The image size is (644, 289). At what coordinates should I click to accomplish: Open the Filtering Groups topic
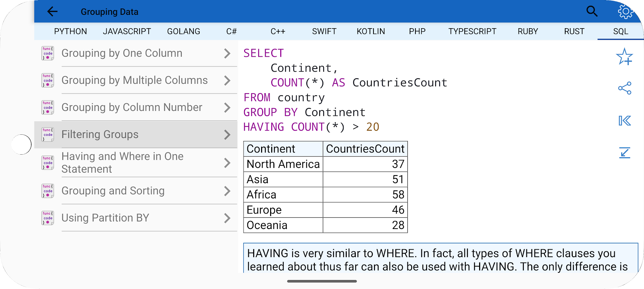100,134
